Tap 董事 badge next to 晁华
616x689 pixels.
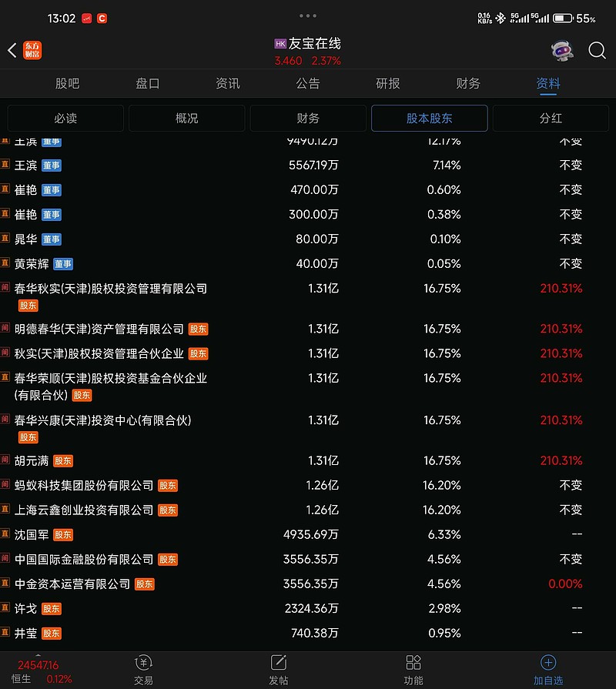[x=52, y=239]
